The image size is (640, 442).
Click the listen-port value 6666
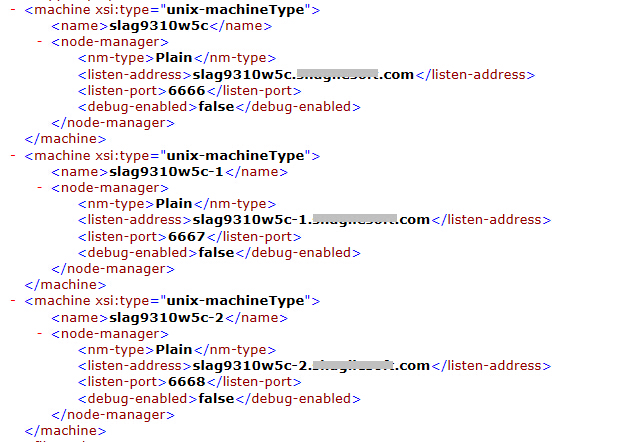[x=186, y=91]
